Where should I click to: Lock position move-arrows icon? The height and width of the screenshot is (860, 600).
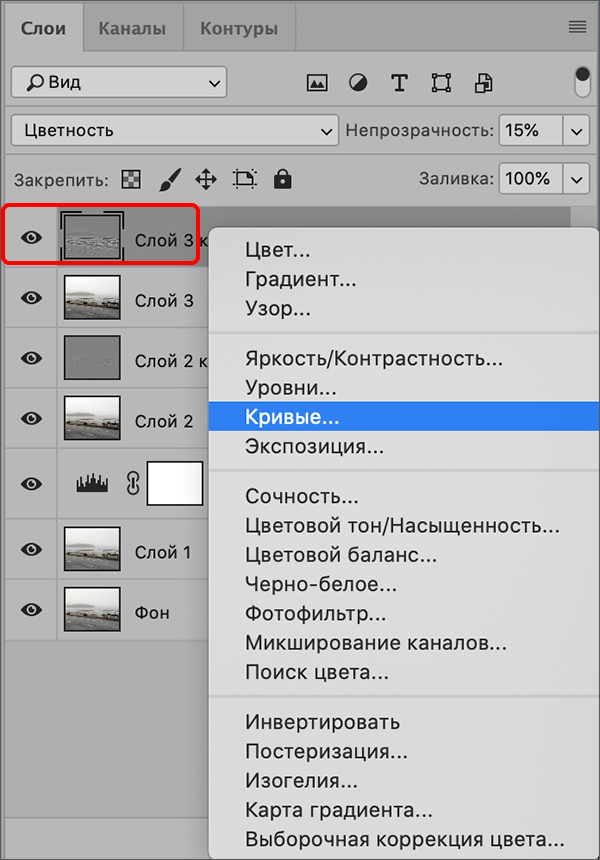(x=205, y=180)
